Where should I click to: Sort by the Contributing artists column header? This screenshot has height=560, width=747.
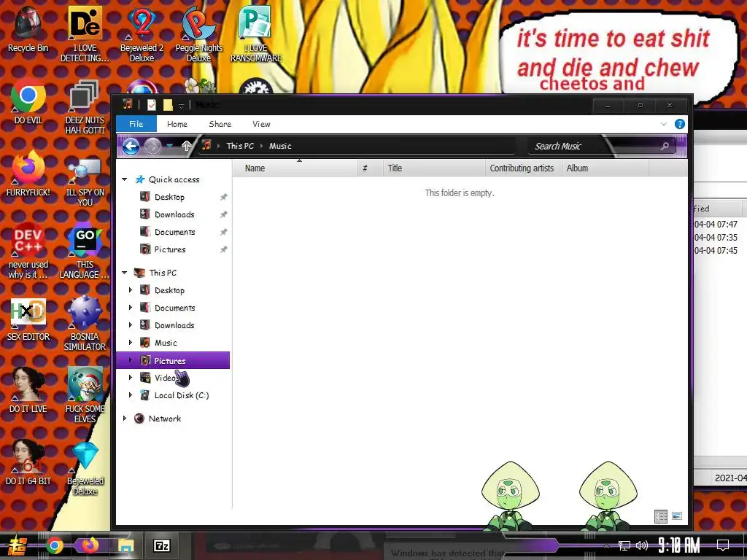click(x=522, y=168)
